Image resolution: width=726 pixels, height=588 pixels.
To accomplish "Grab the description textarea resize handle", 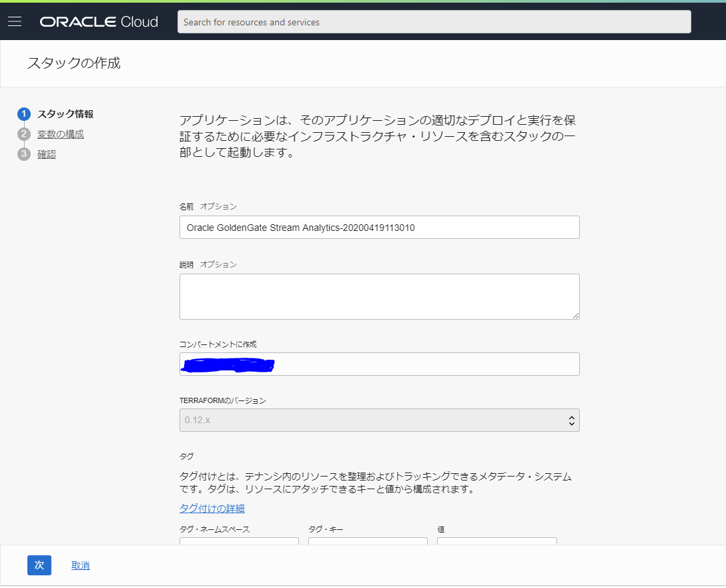I will coord(575,315).
